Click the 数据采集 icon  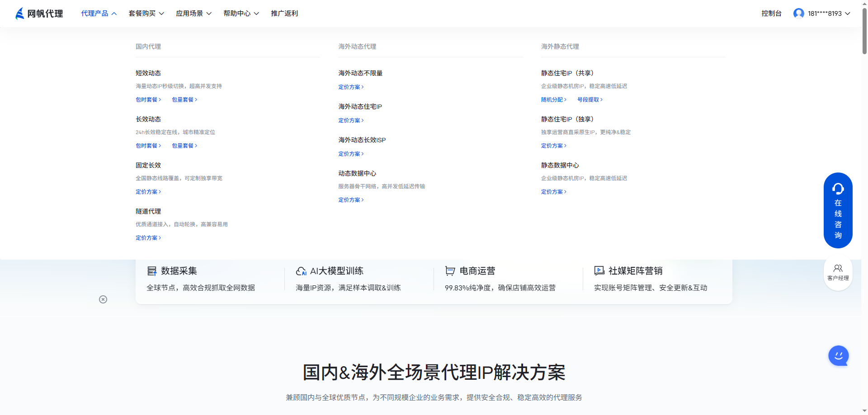(x=152, y=271)
